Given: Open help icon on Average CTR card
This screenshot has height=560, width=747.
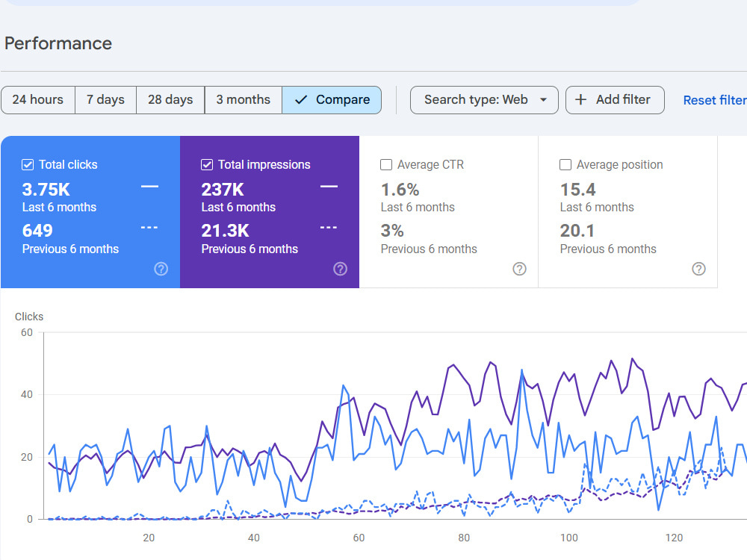Looking at the screenshot, I should [519, 269].
